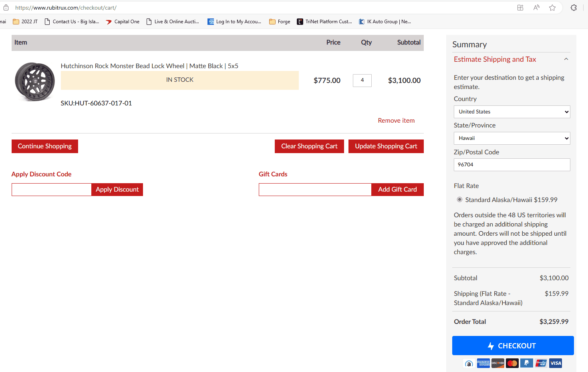Click the Discover payment icon

(498, 363)
